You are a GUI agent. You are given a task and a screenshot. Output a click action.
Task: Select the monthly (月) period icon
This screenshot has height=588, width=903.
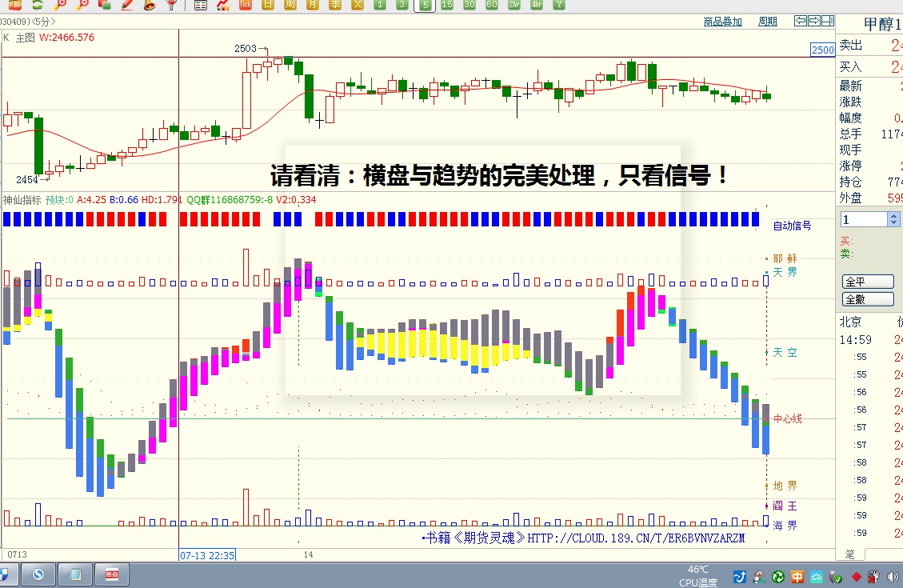coord(313,5)
